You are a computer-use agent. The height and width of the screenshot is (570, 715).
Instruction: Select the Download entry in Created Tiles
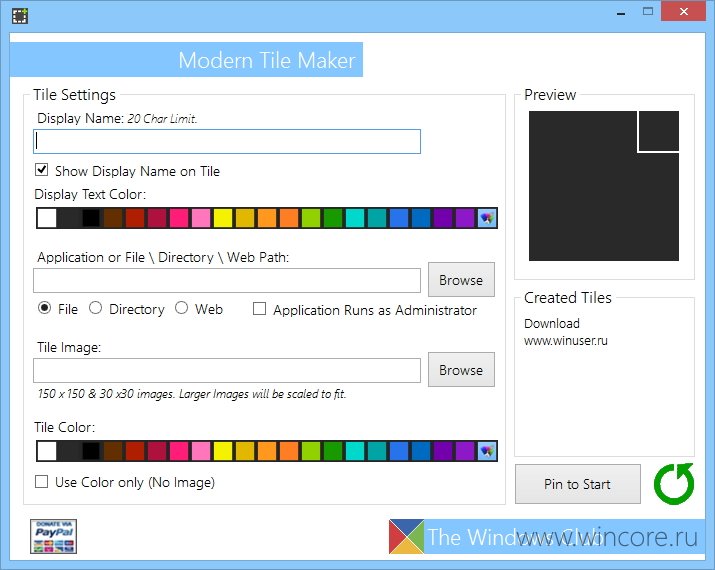552,323
